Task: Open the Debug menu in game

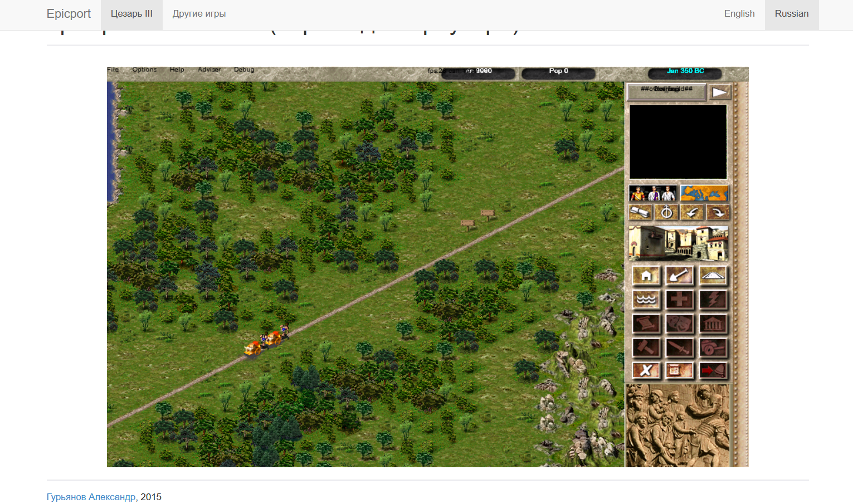Action: pyautogui.click(x=244, y=70)
